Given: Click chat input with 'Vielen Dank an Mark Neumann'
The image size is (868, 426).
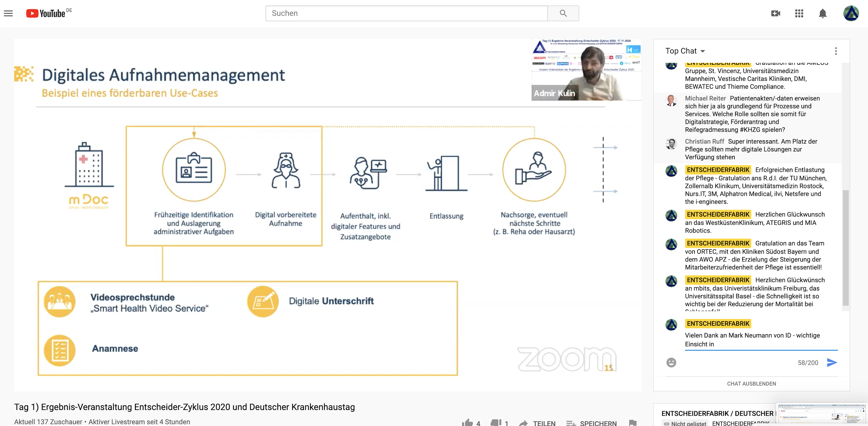Looking at the screenshot, I should (x=761, y=340).
